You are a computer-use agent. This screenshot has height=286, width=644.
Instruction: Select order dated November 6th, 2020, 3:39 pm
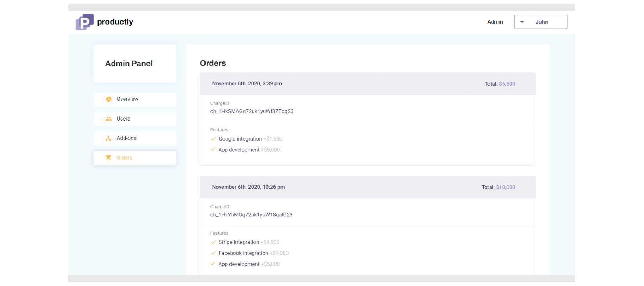tap(367, 84)
